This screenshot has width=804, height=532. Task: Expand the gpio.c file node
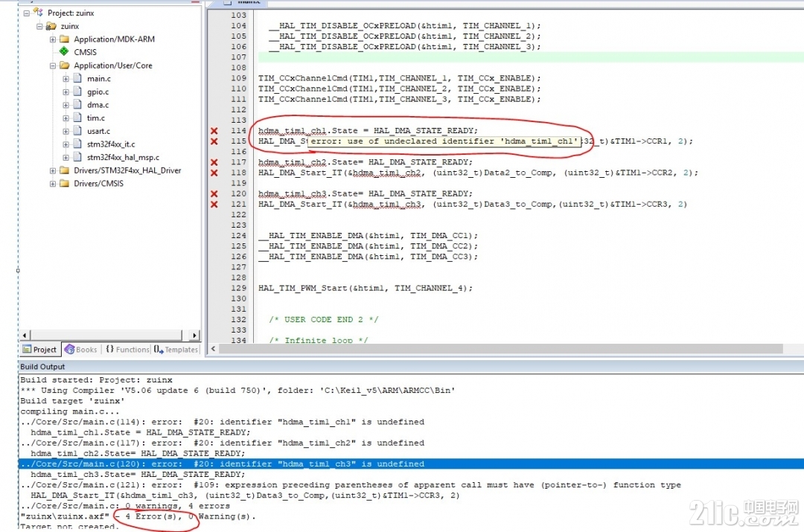pos(66,92)
